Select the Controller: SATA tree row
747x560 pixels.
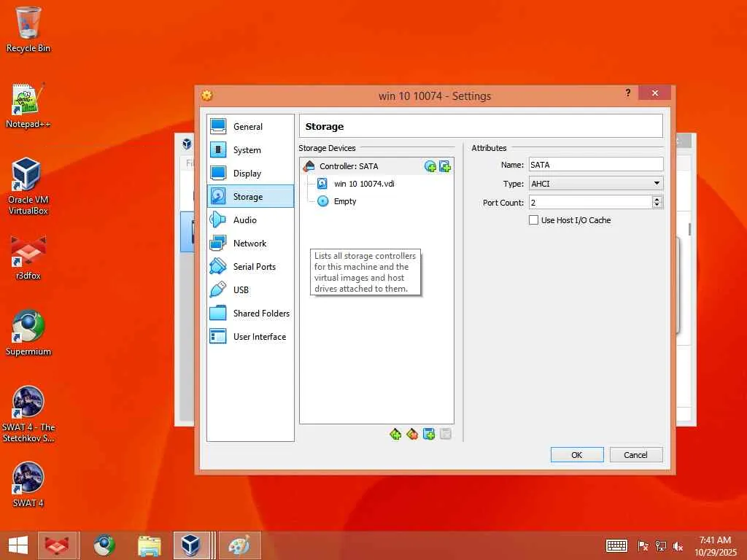click(x=376, y=166)
